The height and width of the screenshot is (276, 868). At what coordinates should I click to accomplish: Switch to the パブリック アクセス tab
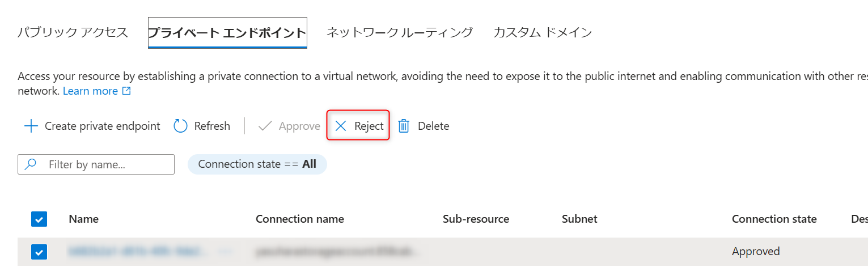[73, 32]
